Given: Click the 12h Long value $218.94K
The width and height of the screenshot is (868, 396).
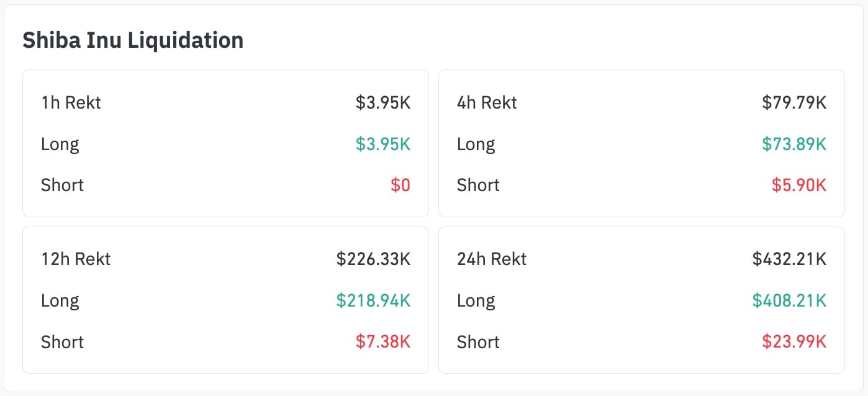Looking at the screenshot, I should tap(373, 300).
